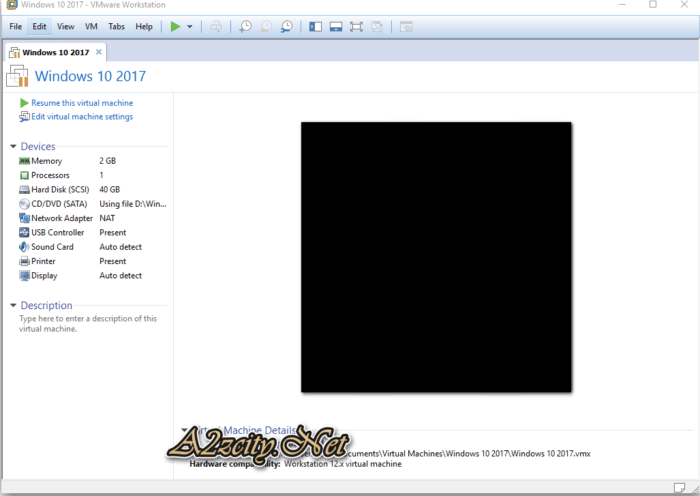
Task: Click the green Power On play button
Action: tap(175, 27)
